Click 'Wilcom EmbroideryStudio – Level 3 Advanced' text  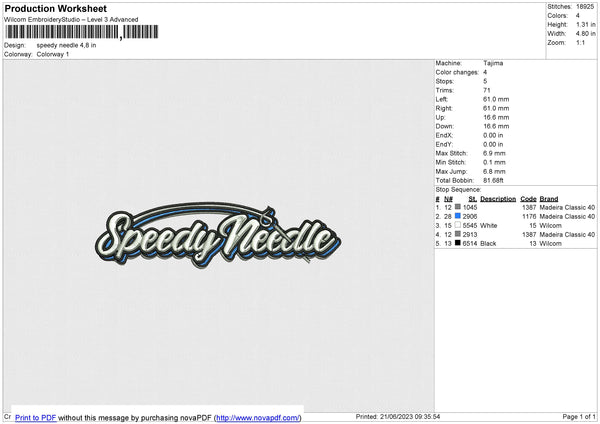(x=71, y=20)
